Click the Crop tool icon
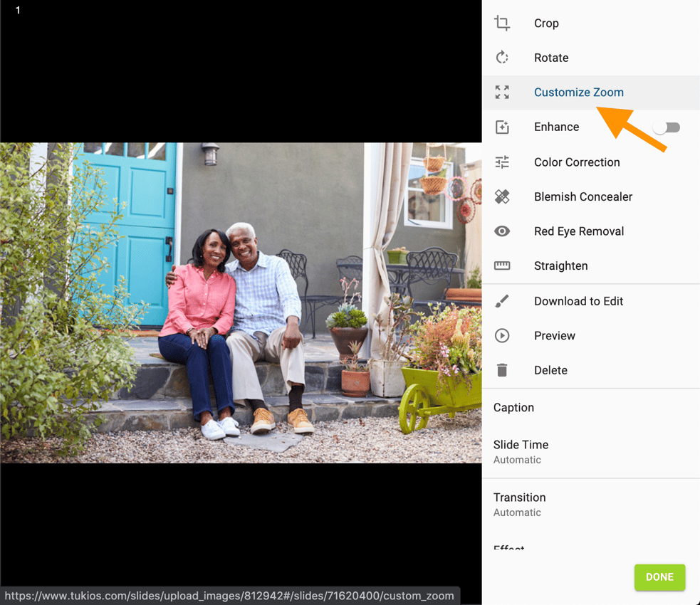The image size is (700, 605). (x=502, y=23)
